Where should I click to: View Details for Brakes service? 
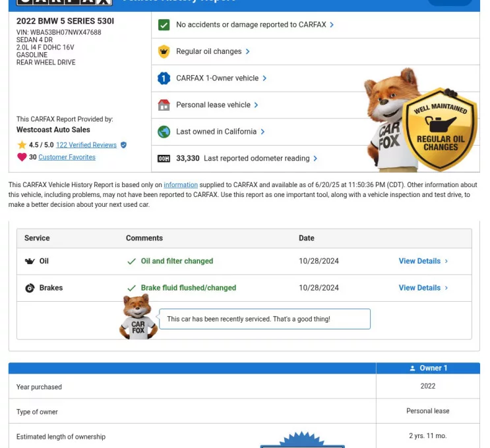[423, 288]
